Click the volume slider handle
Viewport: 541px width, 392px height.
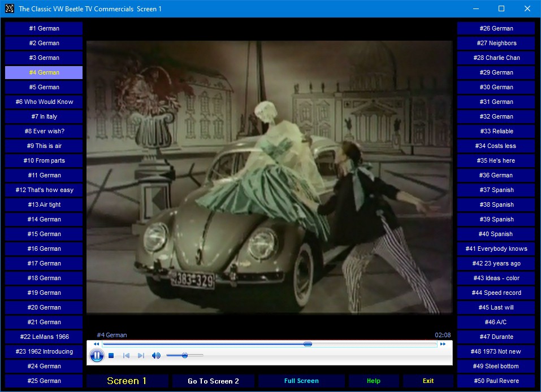coord(185,355)
